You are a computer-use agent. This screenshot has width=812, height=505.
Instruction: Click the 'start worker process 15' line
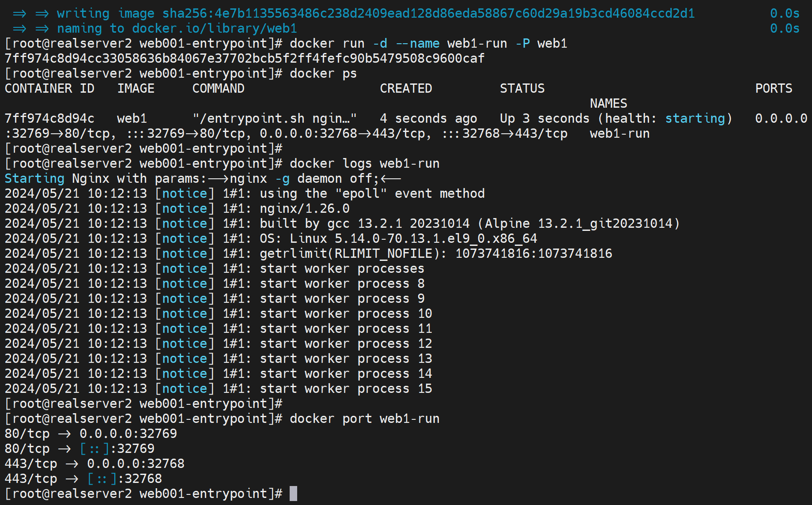coord(346,388)
